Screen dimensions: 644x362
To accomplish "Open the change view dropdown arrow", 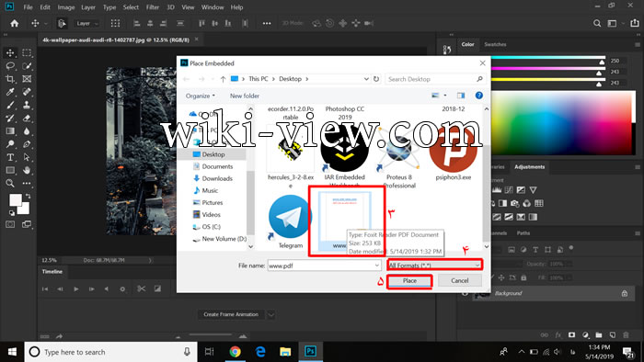I will 445,96.
